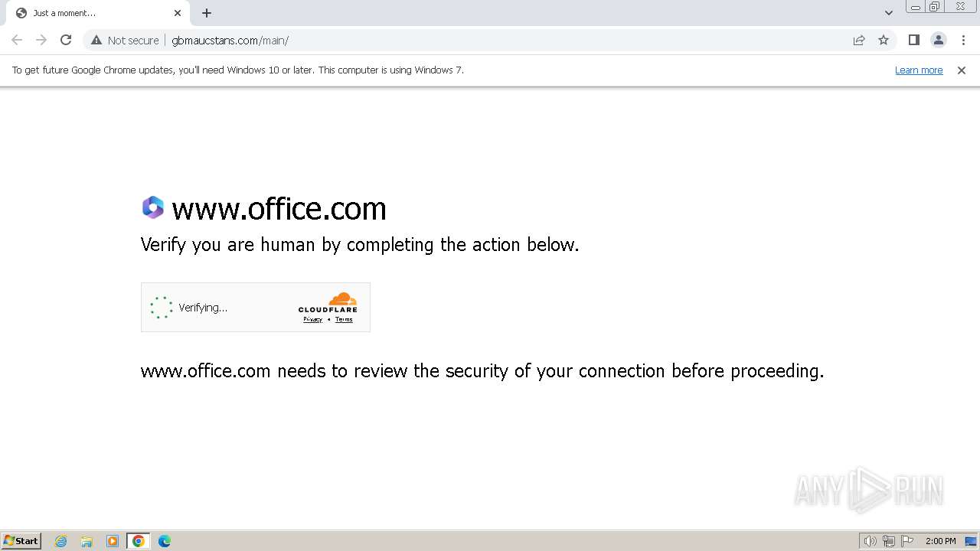
Task: Open a new tab
Action: click(207, 13)
